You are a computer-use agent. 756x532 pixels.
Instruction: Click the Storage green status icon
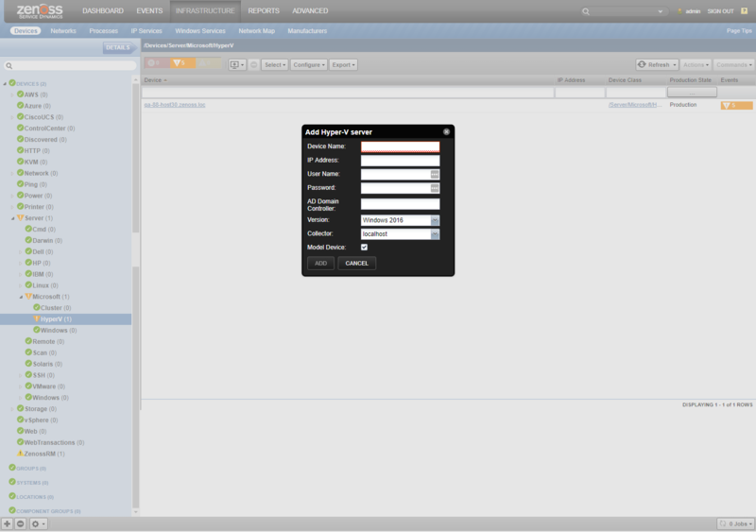[x=20, y=408]
